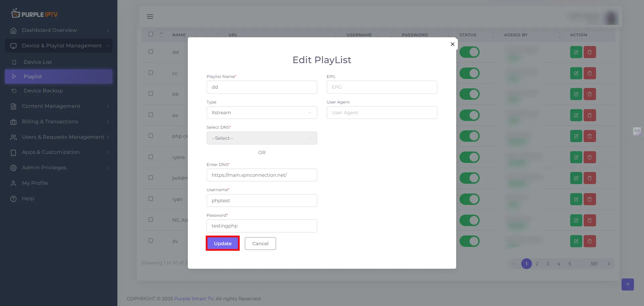This screenshot has height=306, width=644.
Task: Click the delete icon in the ryans row
Action: click(x=590, y=157)
